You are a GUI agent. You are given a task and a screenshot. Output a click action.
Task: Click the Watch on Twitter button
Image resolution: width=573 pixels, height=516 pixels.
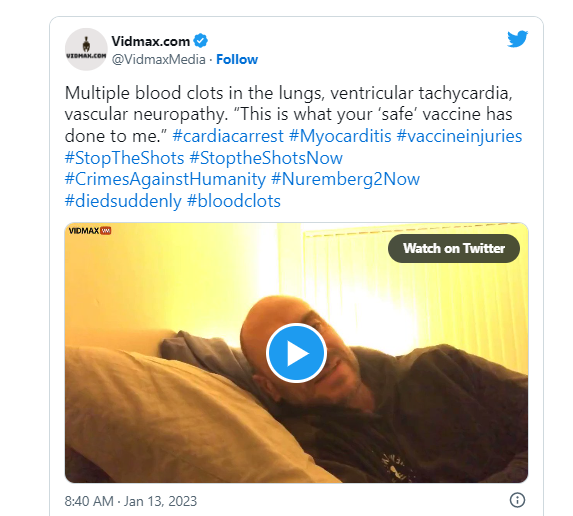click(x=454, y=248)
